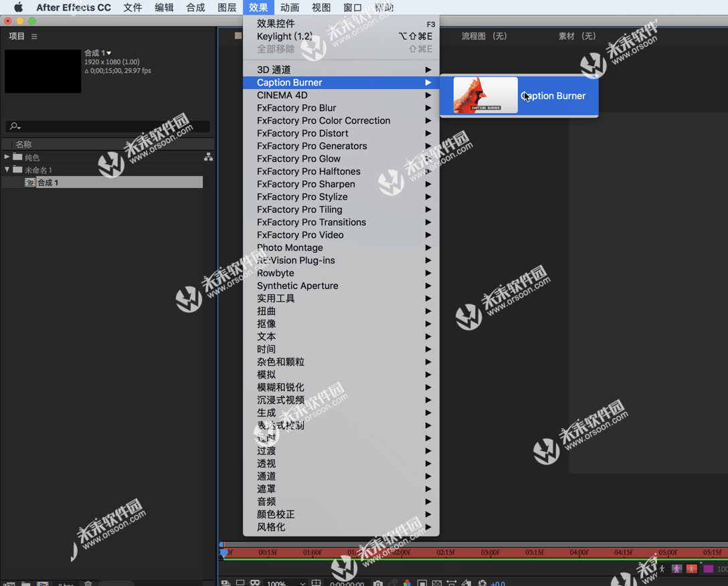Open the 动画 menu
Viewport: 728px width, 586px height.
[290, 7]
